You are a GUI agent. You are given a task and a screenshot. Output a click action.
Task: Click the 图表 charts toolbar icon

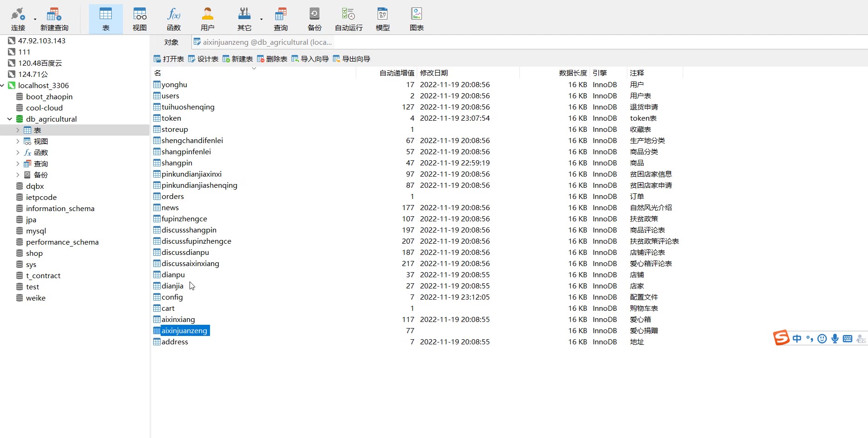click(x=416, y=19)
